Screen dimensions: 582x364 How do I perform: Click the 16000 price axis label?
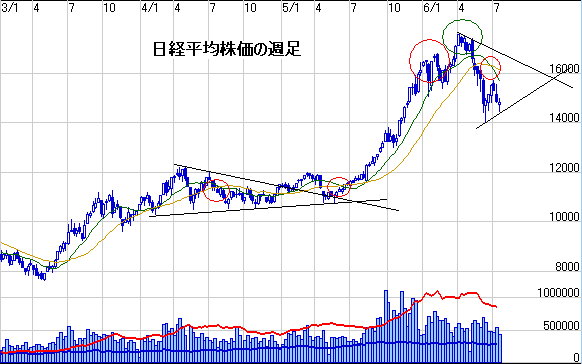564,69
